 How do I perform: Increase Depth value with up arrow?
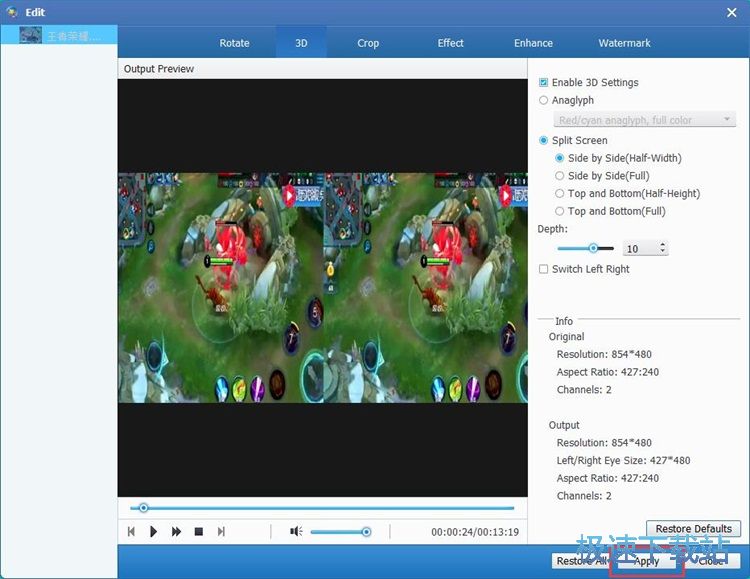coord(662,245)
